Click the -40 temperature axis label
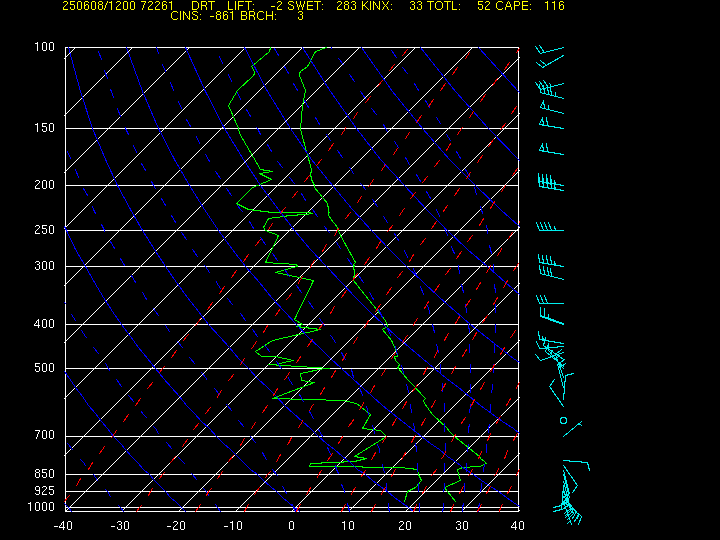 point(63,526)
